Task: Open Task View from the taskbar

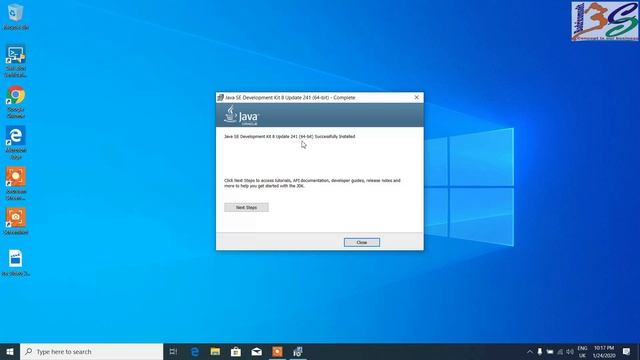Action: point(173,351)
